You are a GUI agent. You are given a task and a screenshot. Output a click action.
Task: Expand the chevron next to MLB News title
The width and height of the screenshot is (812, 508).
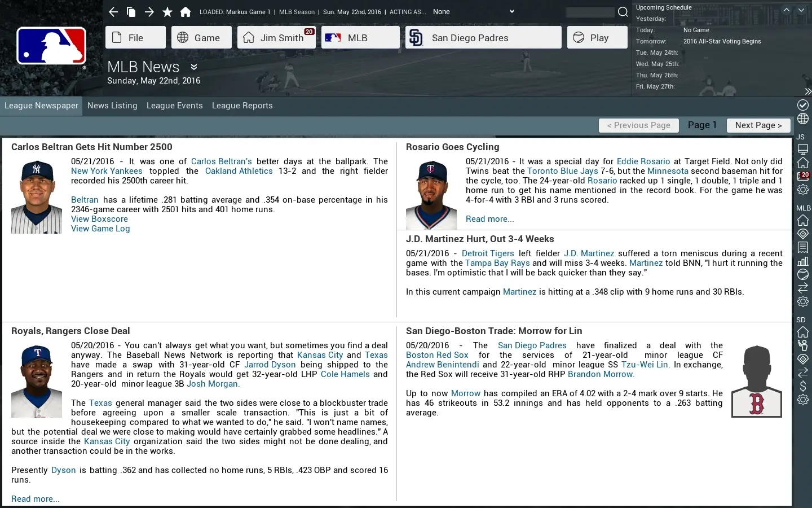click(194, 67)
